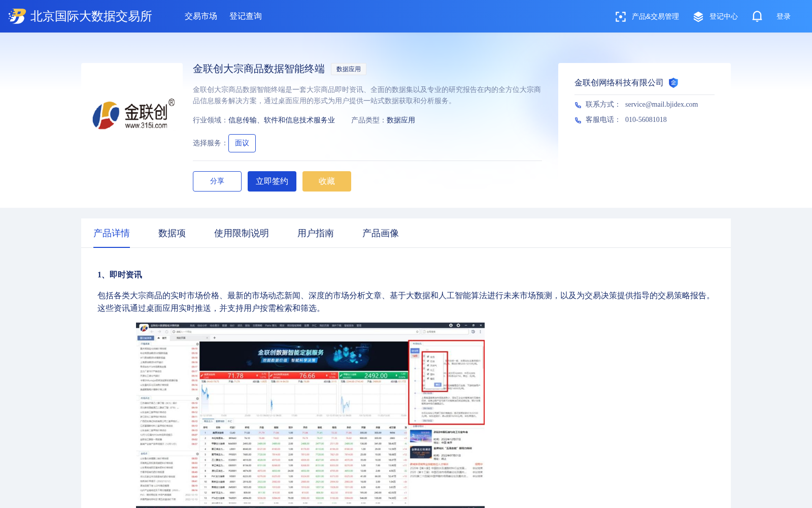
Task: Click the product title 金联创大宗商品数据智能终端
Action: click(259, 69)
